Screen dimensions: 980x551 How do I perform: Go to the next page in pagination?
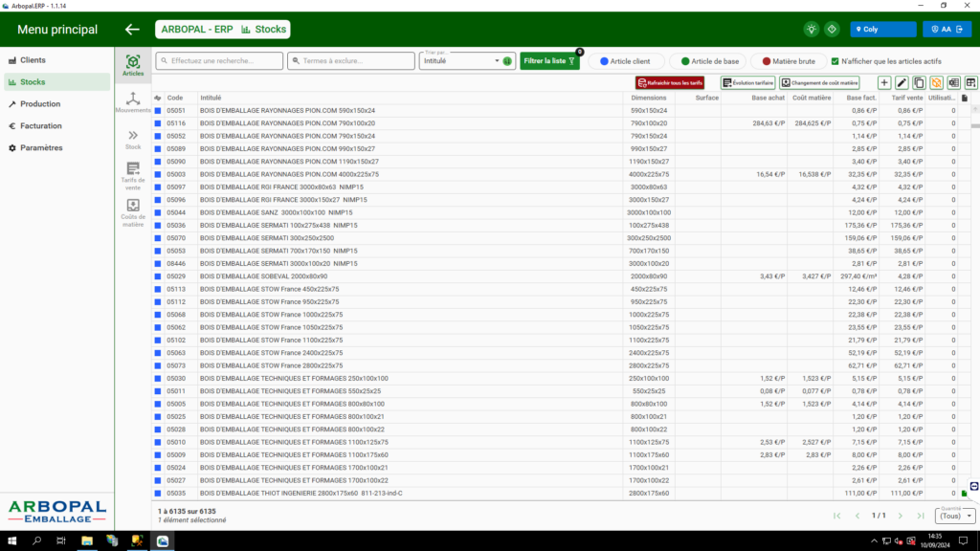[x=900, y=516]
